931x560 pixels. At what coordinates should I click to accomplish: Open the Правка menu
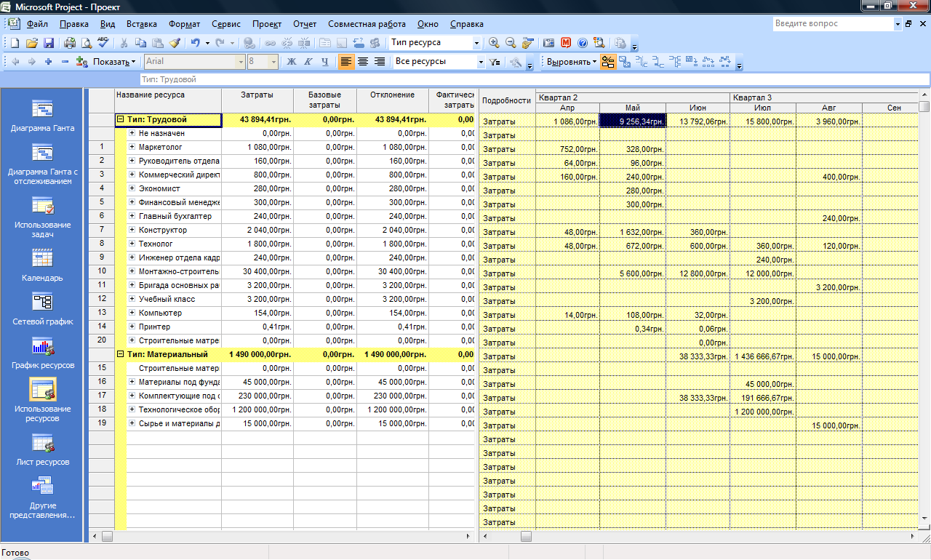point(74,24)
